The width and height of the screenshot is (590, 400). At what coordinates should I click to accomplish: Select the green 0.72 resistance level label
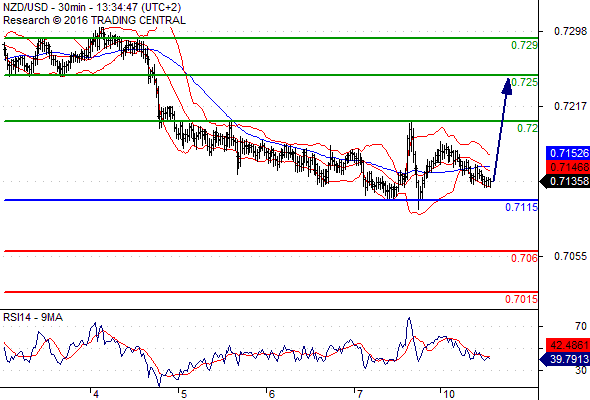point(528,128)
